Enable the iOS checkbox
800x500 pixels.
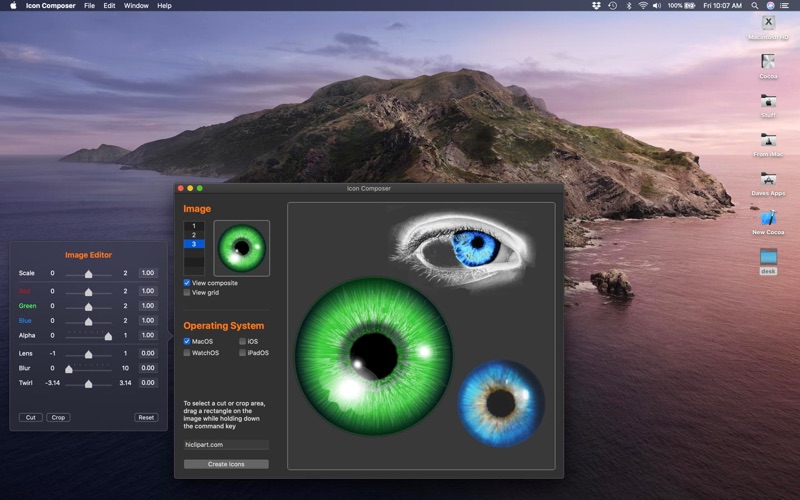click(x=242, y=341)
